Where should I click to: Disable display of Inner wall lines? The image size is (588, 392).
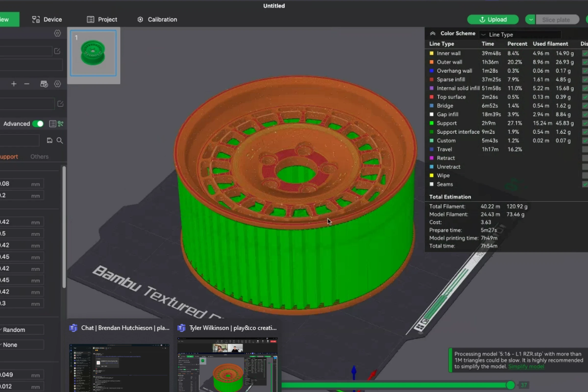585,53
